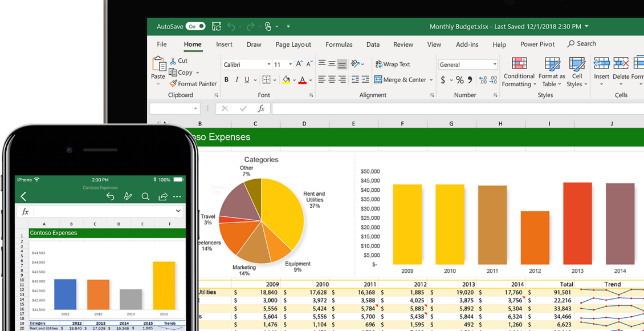The width and height of the screenshot is (644, 331).
Task: Switch to the Formulas tab
Action: 339,45
